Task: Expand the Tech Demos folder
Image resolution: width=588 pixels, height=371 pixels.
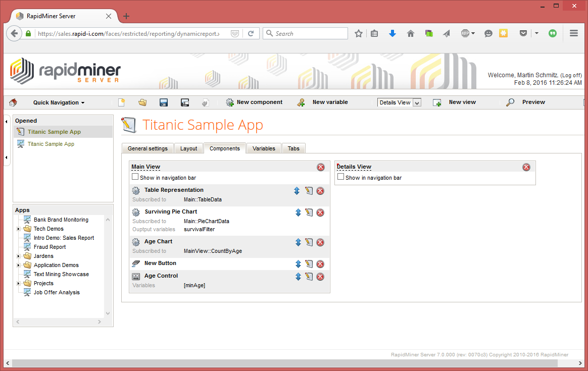Action: [x=19, y=229]
